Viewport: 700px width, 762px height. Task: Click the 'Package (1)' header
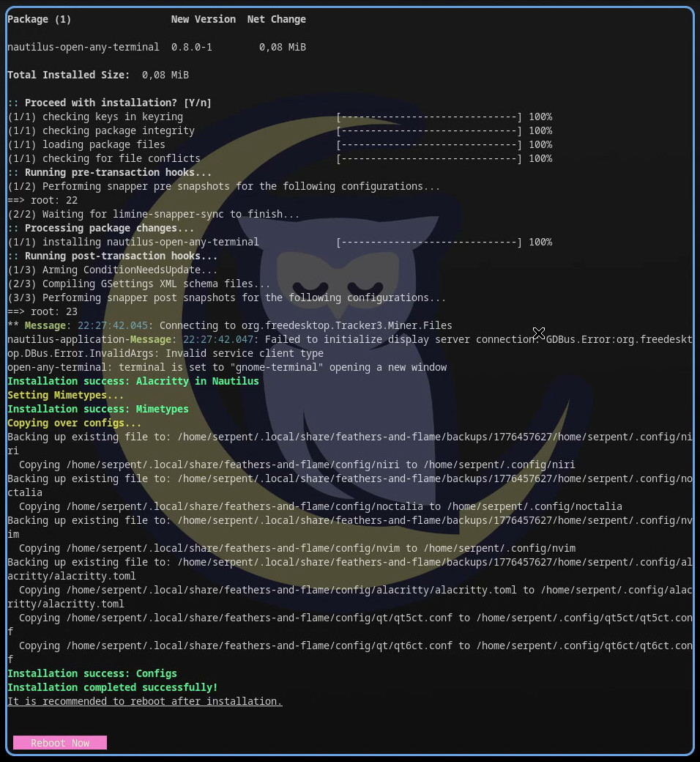click(x=39, y=19)
